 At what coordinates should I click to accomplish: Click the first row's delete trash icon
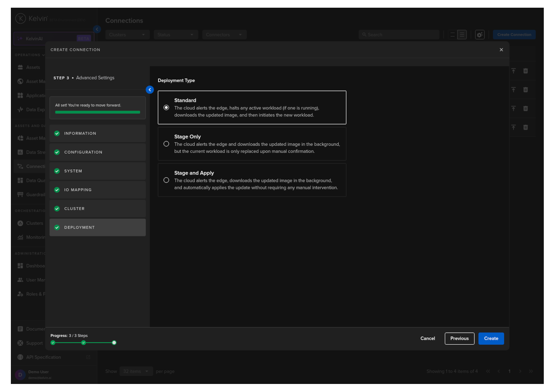(x=525, y=71)
